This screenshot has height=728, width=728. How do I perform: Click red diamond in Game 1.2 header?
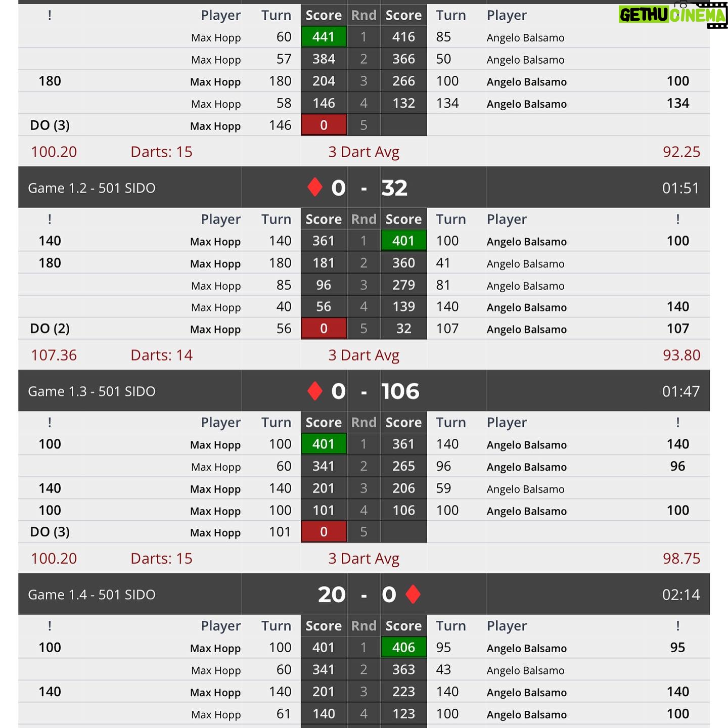pyautogui.click(x=315, y=187)
